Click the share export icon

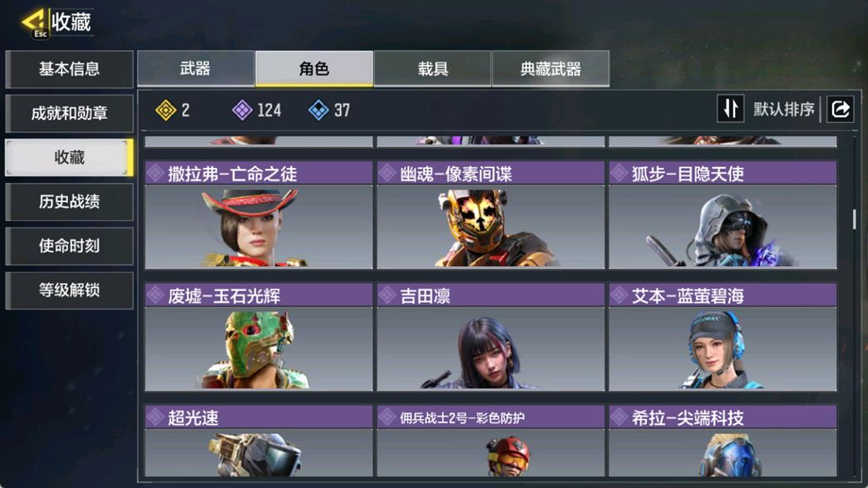pos(841,109)
